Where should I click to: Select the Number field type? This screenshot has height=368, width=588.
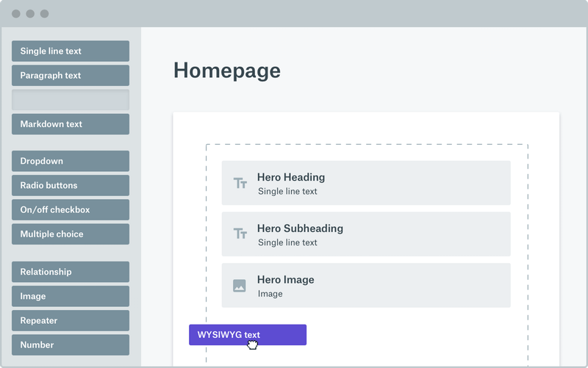pos(71,344)
